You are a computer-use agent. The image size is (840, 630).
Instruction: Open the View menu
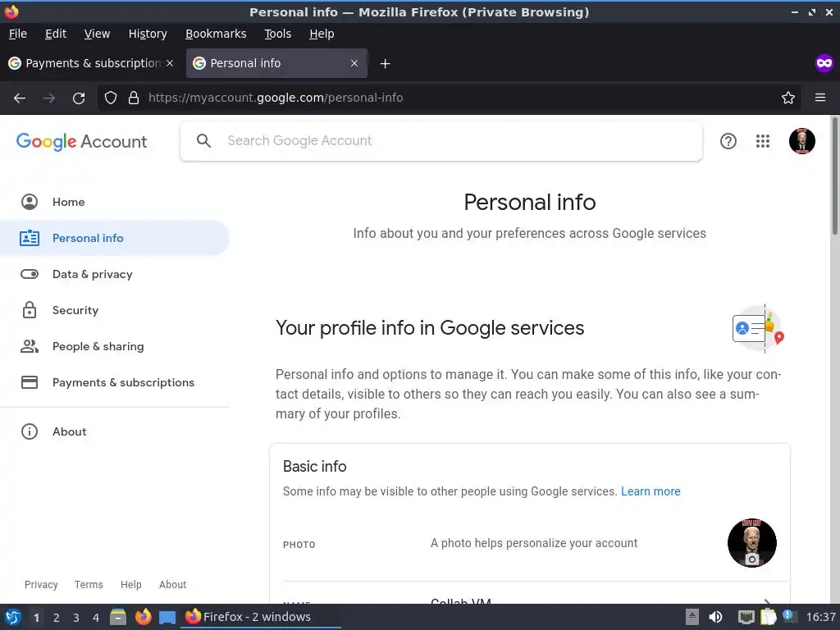point(97,34)
